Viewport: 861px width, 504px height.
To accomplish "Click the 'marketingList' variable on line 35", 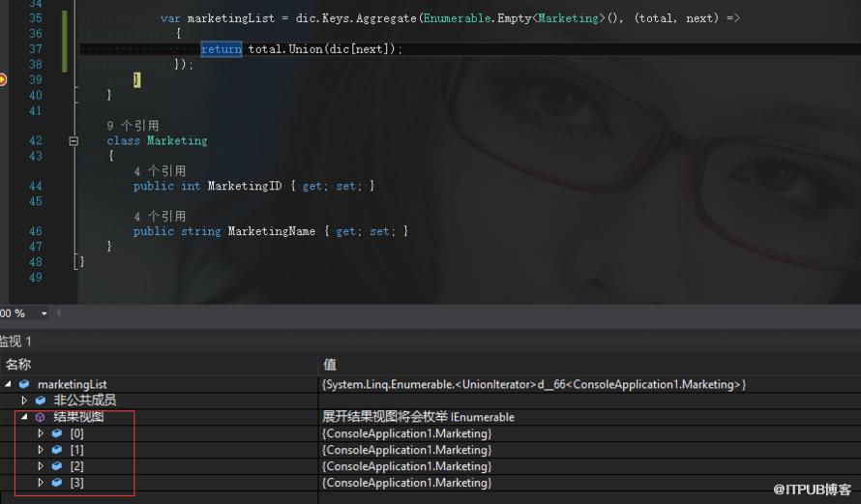I will (230, 18).
